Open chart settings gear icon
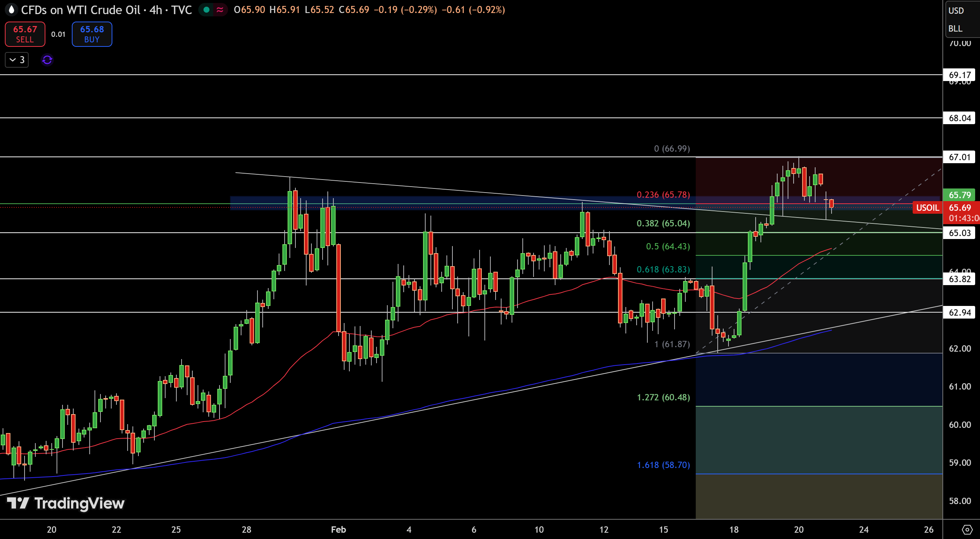The image size is (980, 539). [967, 529]
